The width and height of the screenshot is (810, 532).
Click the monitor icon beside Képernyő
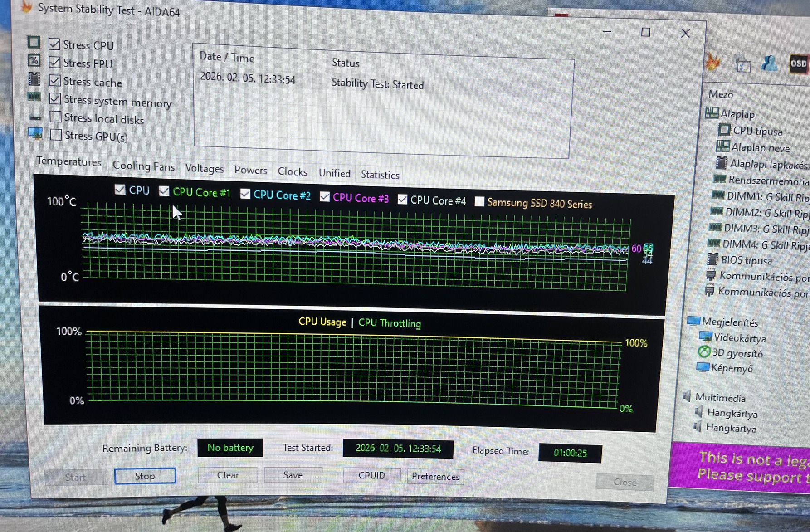(x=703, y=366)
